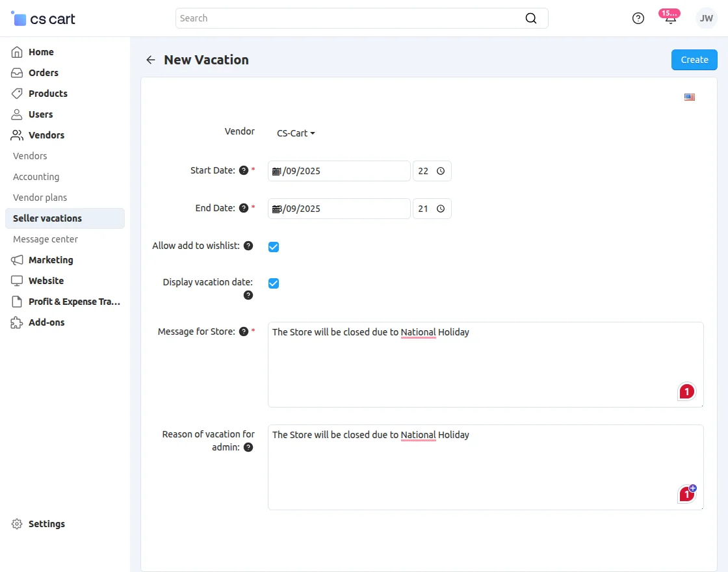Viewport: 728px width, 572px height.
Task: Click the Start Date hour field
Action: [x=424, y=172]
